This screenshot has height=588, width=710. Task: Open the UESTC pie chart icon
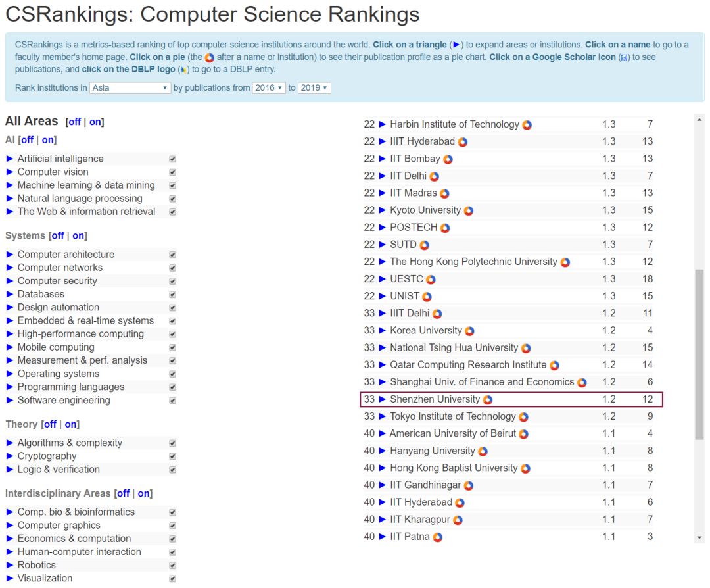[x=431, y=280]
